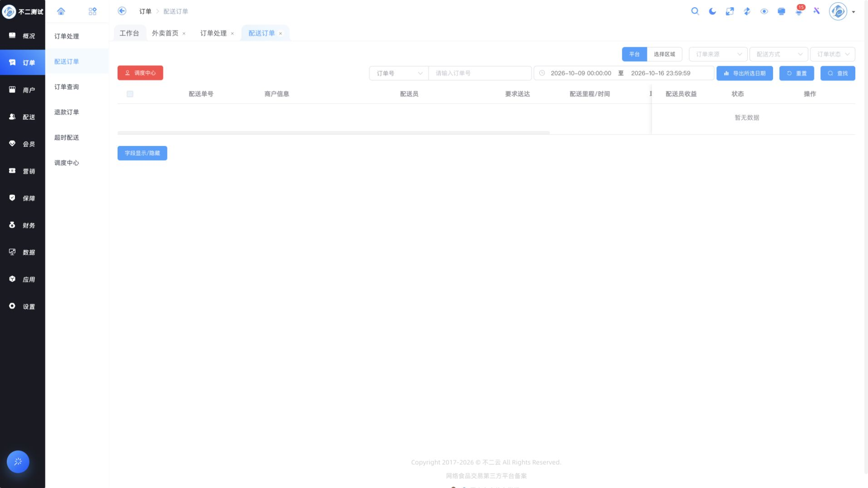Open 营销 in the main sidebar
This screenshot has width=868, height=488.
[x=22, y=171]
